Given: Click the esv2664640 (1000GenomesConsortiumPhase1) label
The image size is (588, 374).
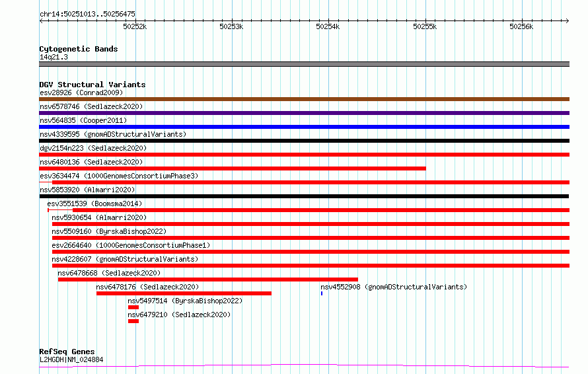Looking at the screenshot, I should tap(131, 245).
